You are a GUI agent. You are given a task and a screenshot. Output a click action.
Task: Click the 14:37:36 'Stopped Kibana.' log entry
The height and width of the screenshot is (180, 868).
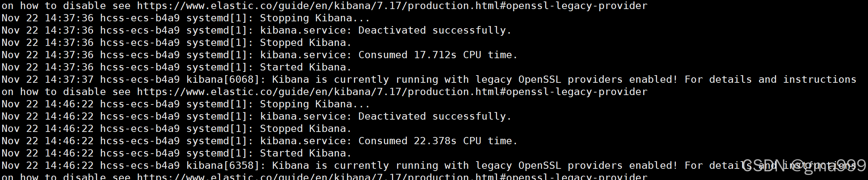(x=176, y=43)
